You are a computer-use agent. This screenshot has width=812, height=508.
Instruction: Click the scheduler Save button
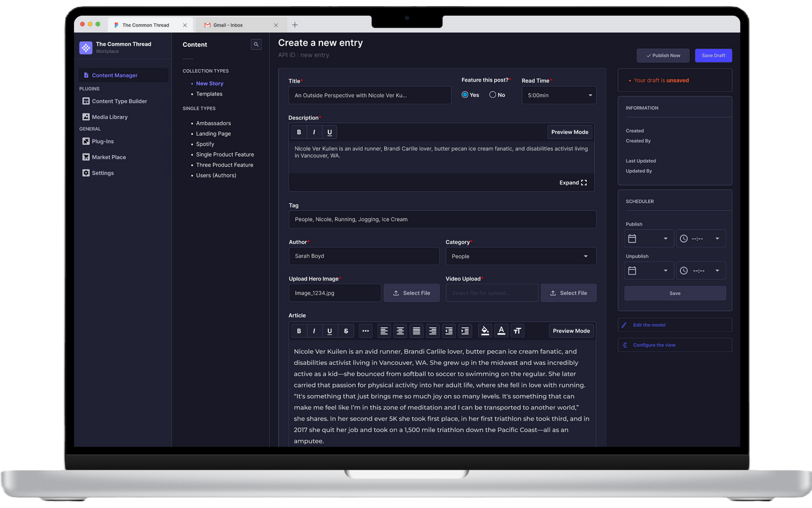coord(675,293)
